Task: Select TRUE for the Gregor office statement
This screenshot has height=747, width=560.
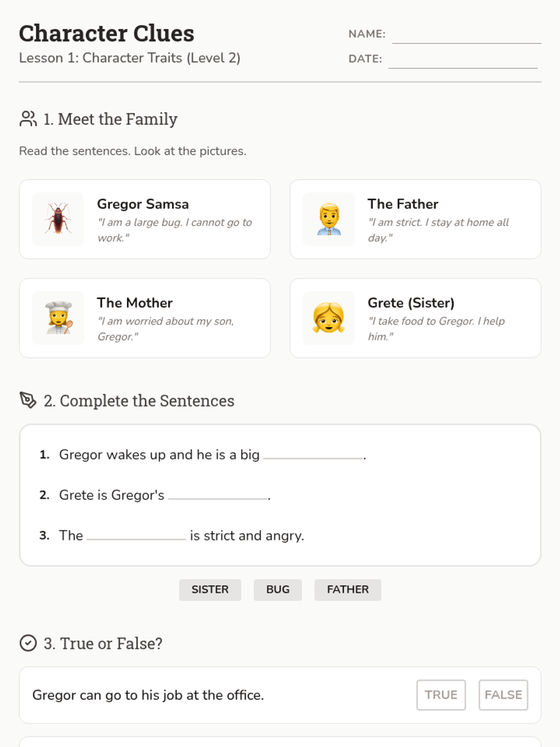Action: tap(441, 695)
